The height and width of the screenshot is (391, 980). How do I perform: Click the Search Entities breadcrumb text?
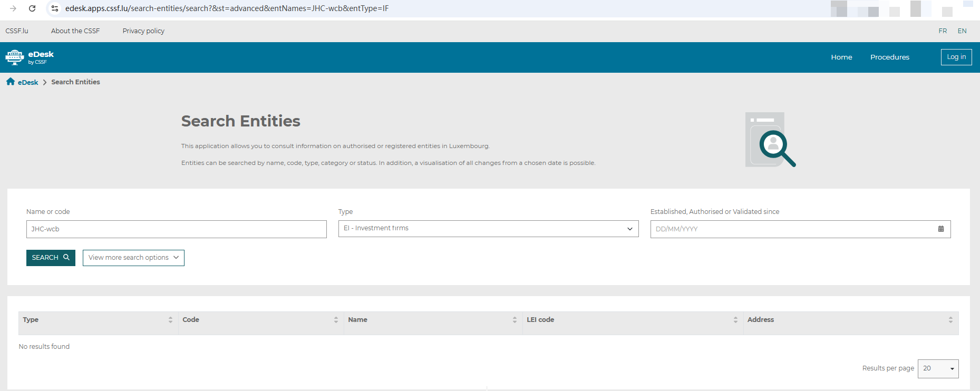(x=75, y=82)
